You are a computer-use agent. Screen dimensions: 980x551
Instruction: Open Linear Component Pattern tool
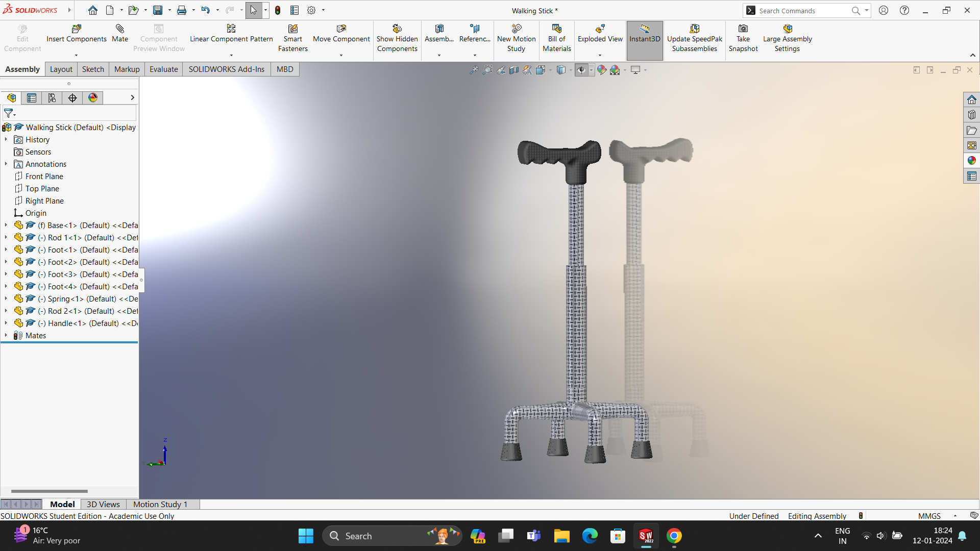[x=231, y=34]
